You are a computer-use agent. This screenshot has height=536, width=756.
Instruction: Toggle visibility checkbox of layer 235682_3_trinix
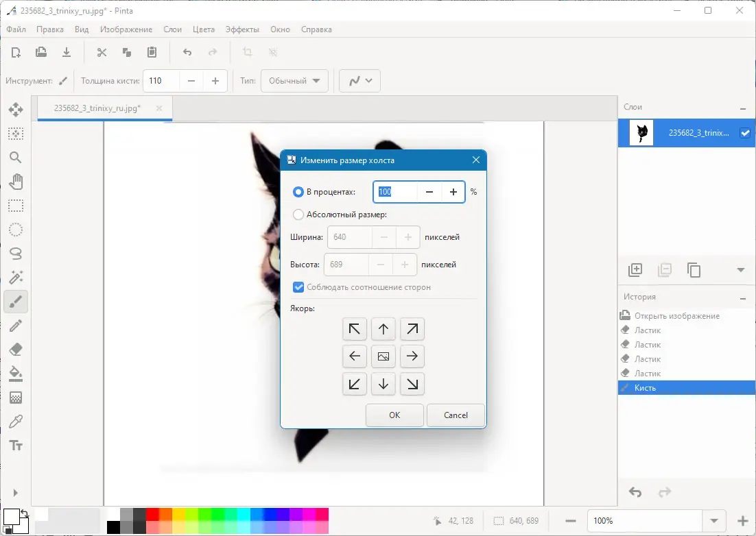pos(745,133)
